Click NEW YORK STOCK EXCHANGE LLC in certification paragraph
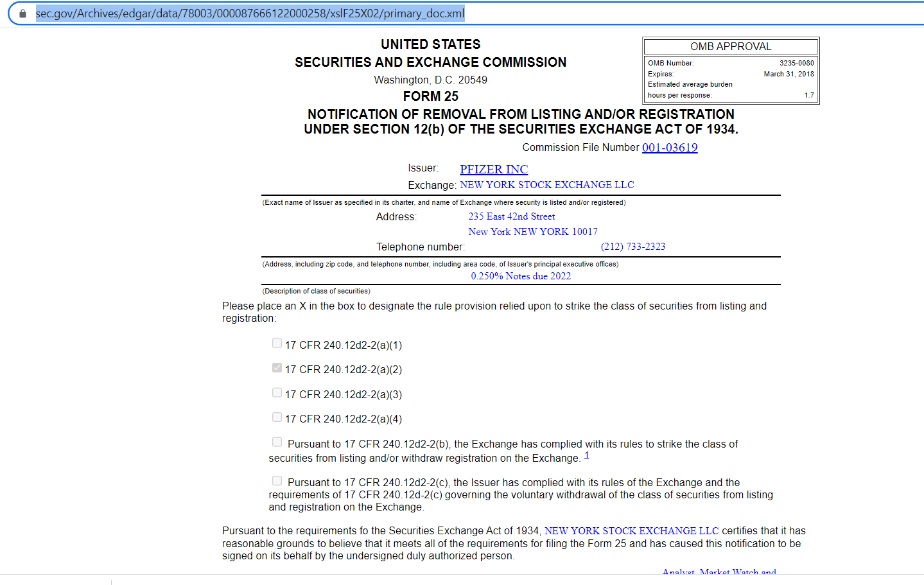 (x=632, y=531)
